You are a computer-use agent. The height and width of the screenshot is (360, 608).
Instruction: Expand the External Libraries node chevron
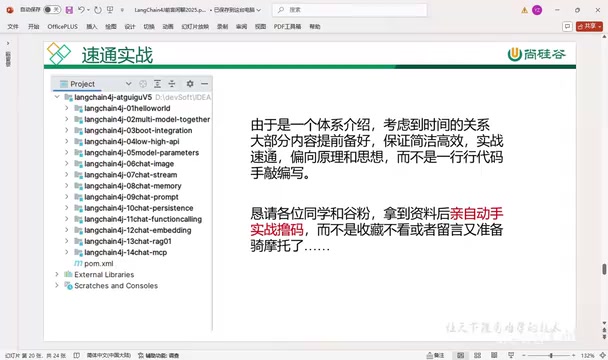(57, 274)
